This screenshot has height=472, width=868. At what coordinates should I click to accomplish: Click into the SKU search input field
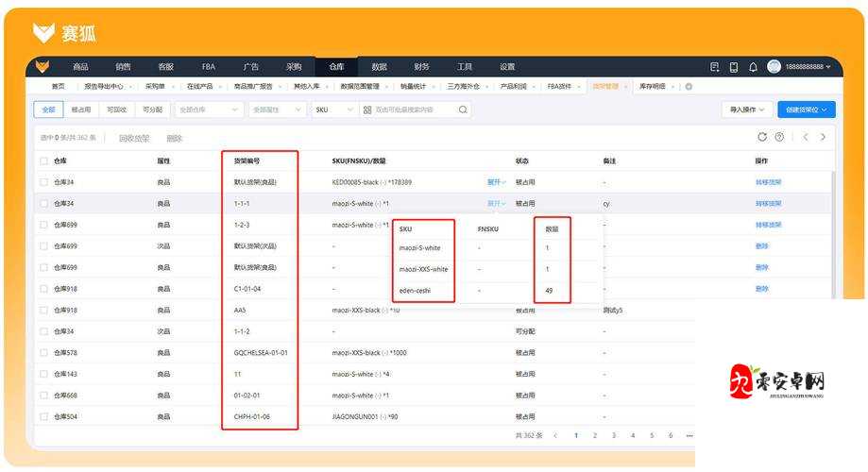coord(416,110)
